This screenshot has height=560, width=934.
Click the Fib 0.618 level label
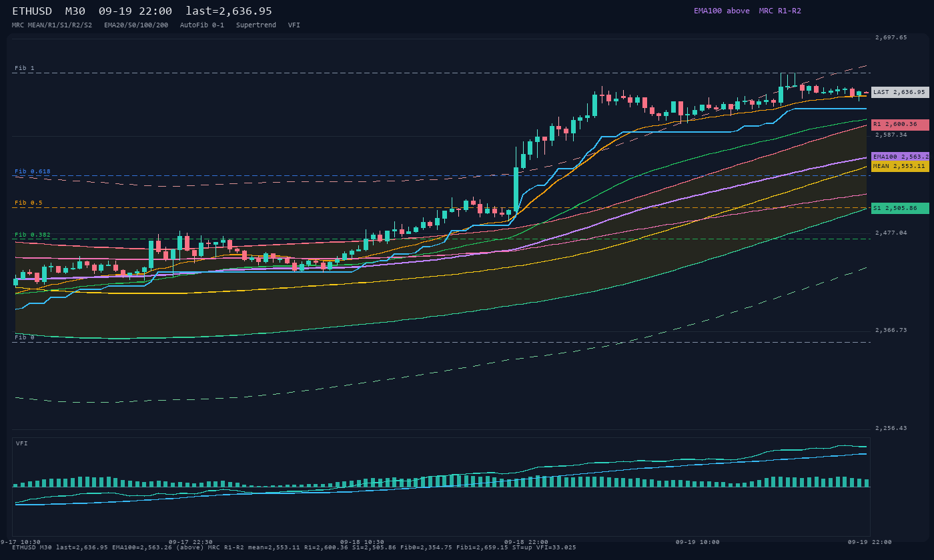tap(33, 171)
